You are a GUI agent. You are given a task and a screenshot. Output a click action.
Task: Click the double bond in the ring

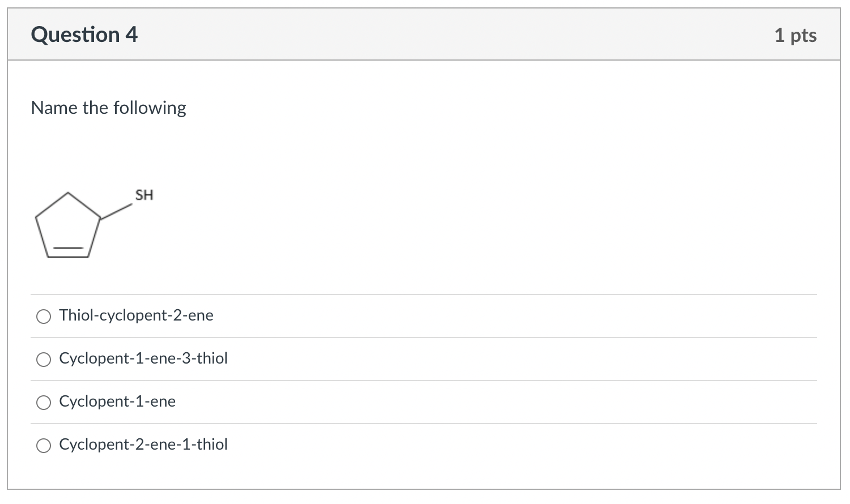point(68,253)
